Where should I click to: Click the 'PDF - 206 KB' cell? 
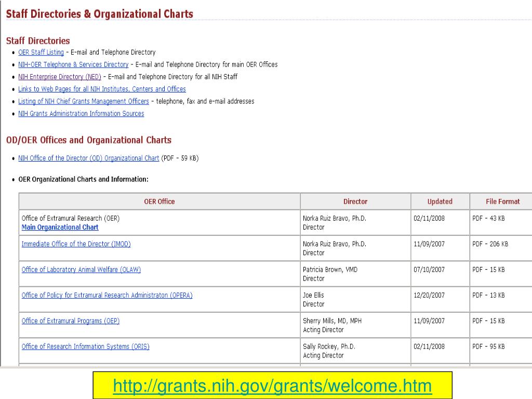point(501,248)
